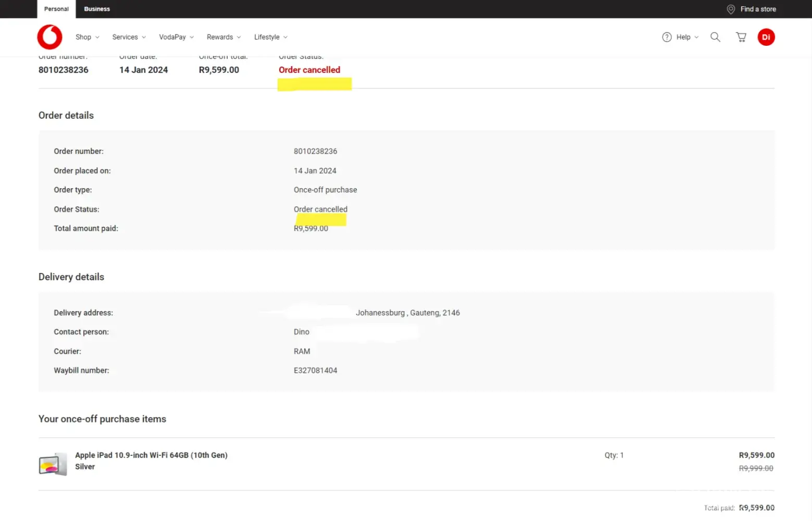
Task: Switch to the Personal tab
Action: 56,9
